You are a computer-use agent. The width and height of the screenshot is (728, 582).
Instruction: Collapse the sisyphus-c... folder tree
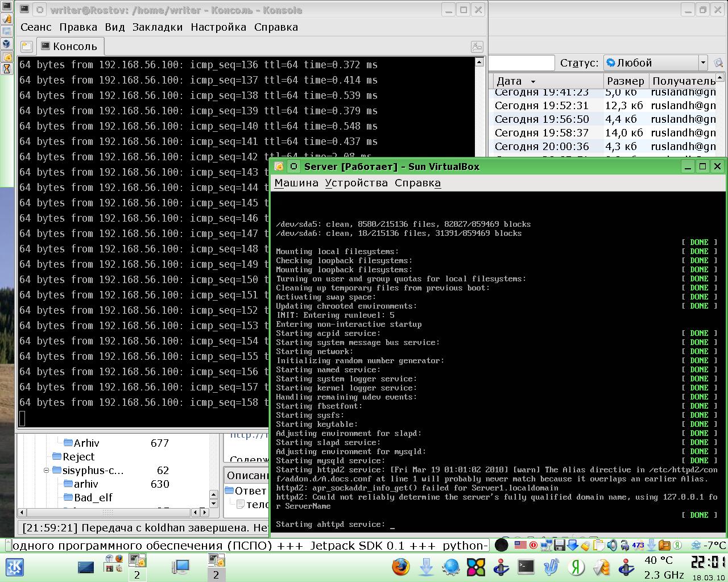click(47, 470)
